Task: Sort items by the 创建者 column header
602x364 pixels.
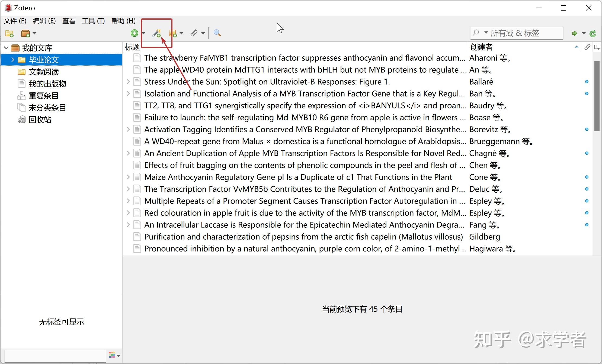Action: 481,47
